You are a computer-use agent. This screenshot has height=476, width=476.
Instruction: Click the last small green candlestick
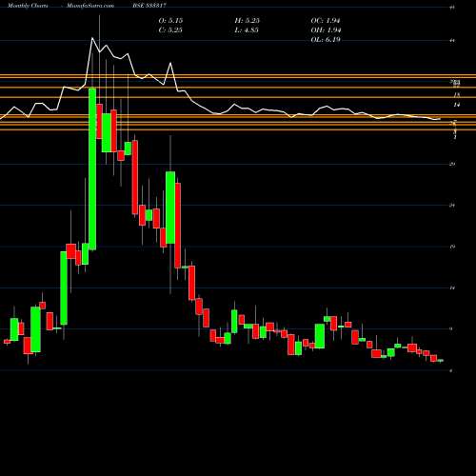[441, 360]
